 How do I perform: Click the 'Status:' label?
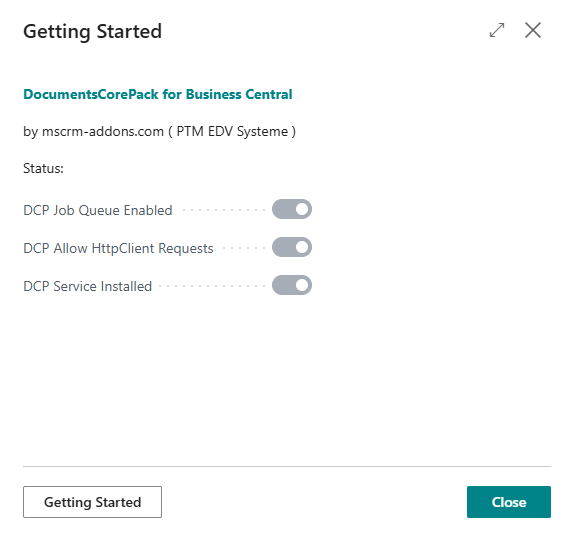pos(43,168)
